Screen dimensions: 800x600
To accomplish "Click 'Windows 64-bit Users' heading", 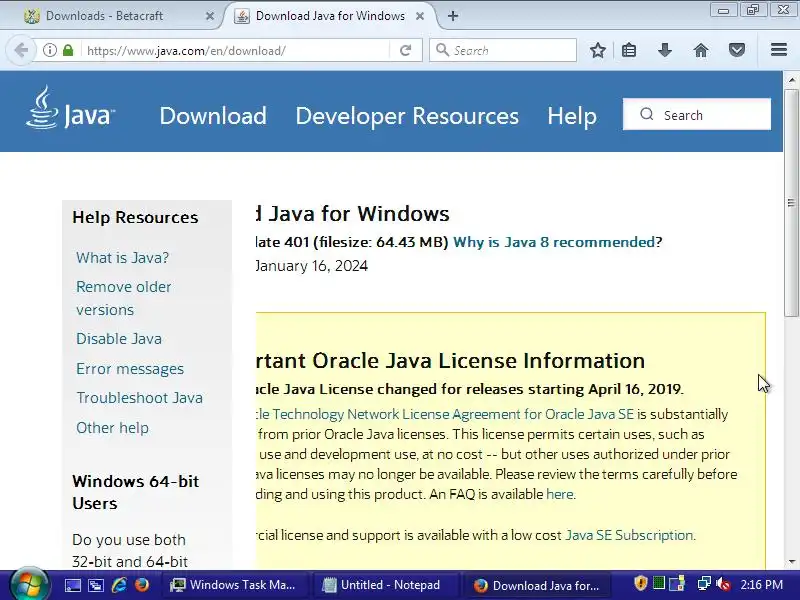I will click(x=136, y=492).
